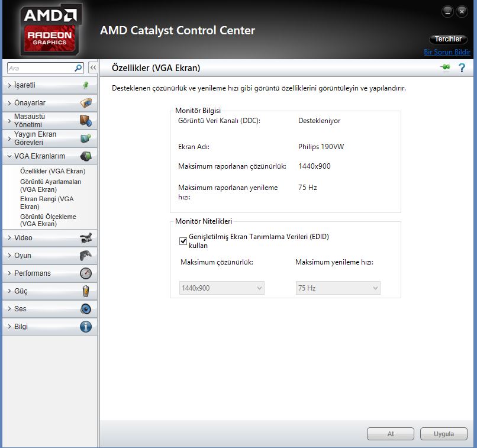Viewport: 477px width, 448px height.
Task: Expand the Video section
Action: 49,238
